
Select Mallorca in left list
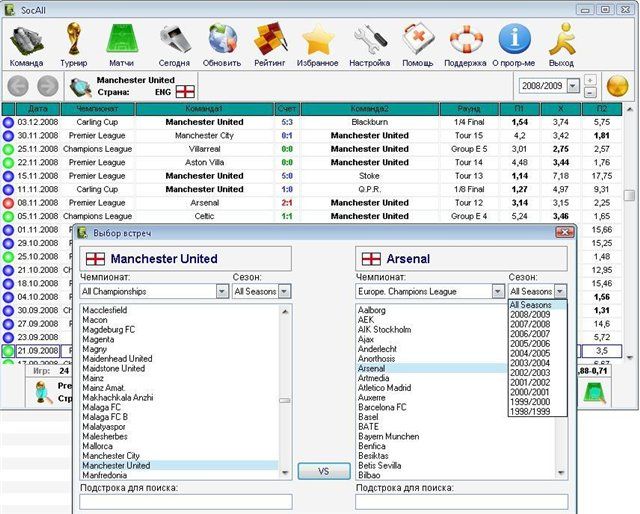coord(98,446)
